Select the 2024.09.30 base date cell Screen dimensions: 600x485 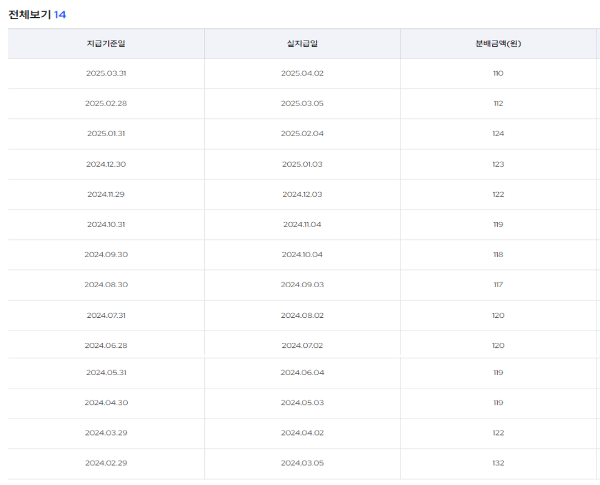(106, 255)
